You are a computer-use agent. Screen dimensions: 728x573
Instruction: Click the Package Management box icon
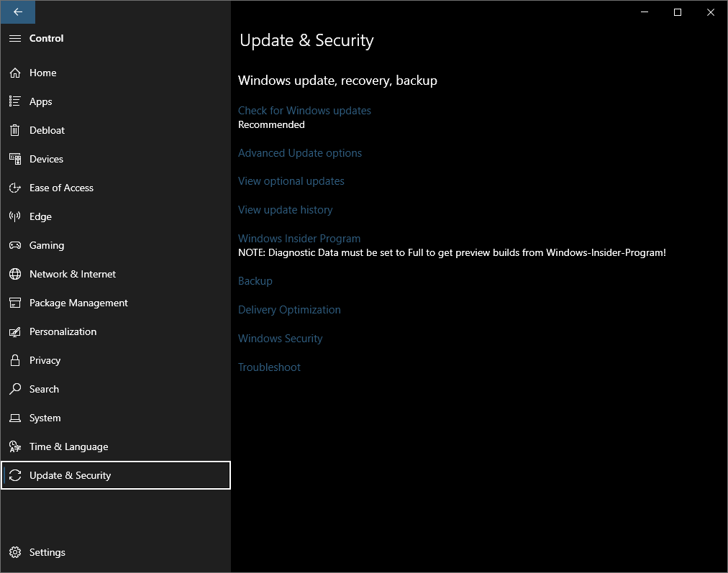pos(15,303)
